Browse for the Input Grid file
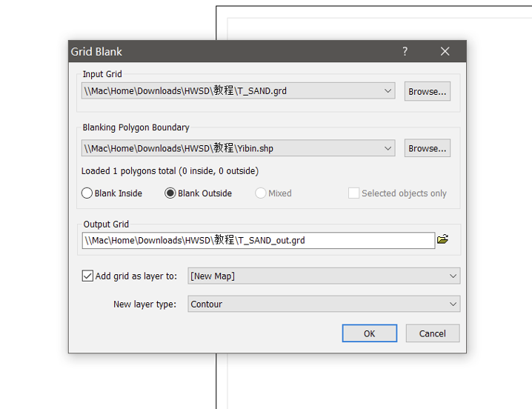Viewport: 532px width, 409px height. [x=427, y=91]
